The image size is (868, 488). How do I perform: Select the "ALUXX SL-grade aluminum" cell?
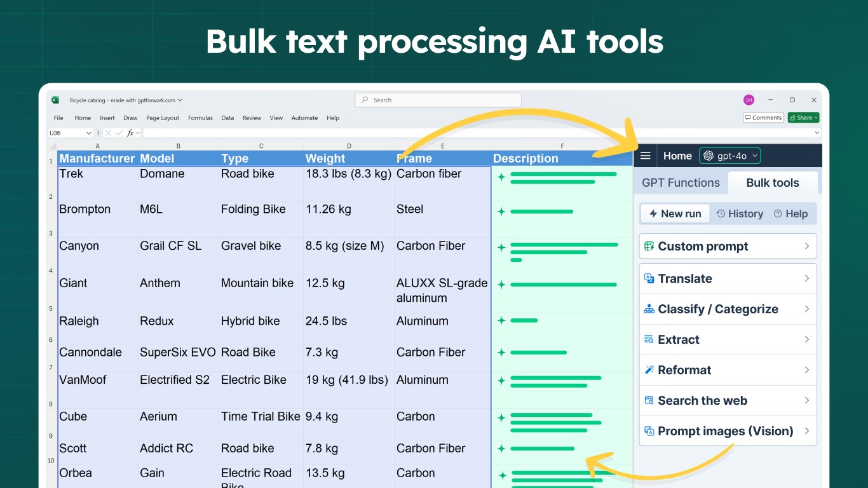pyautogui.click(x=442, y=294)
